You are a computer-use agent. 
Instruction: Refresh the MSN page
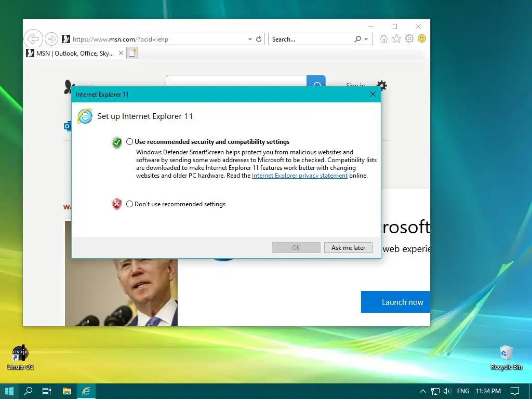click(259, 39)
